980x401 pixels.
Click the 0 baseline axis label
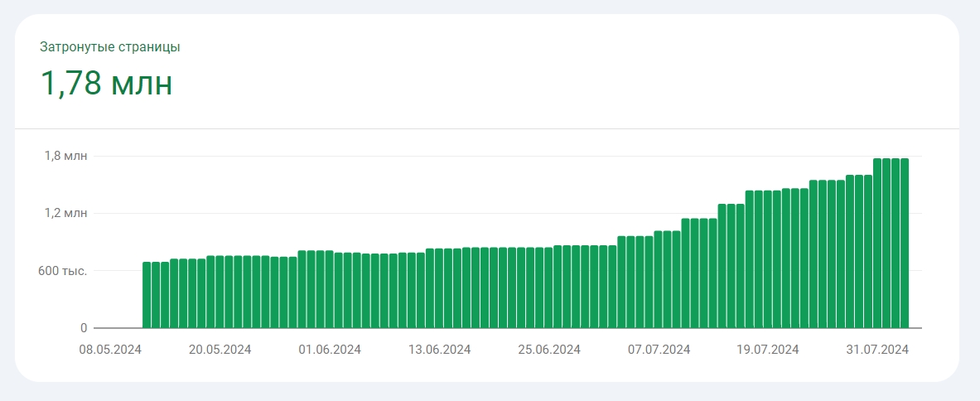(x=83, y=328)
